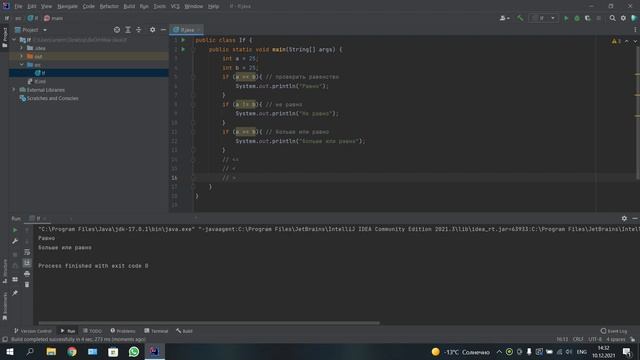This screenshot has height=360, width=640.
Task: Expand the out folder
Action: [22, 56]
